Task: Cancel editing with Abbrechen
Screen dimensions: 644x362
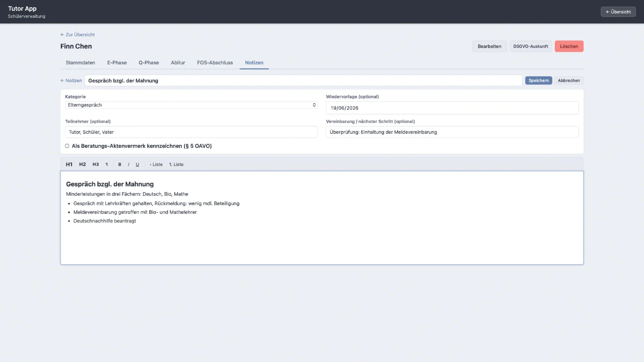Action: click(x=569, y=80)
